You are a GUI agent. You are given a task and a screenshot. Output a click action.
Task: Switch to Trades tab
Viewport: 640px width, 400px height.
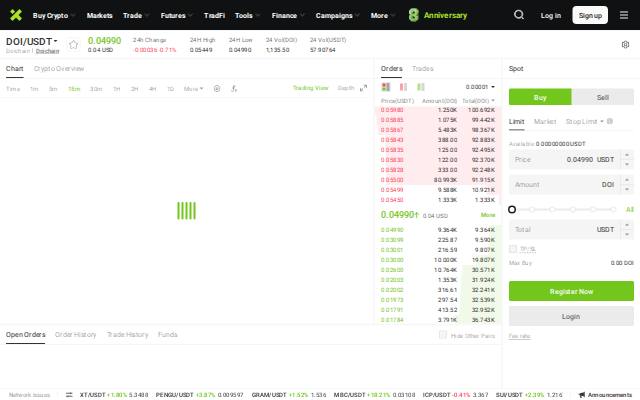click(x=422, y=69)
